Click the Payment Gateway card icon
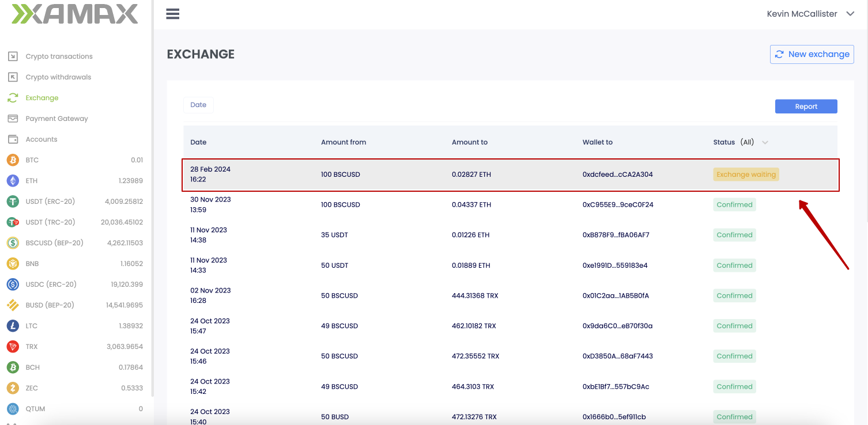Screen dimensions: 868x425 (13, 119)
